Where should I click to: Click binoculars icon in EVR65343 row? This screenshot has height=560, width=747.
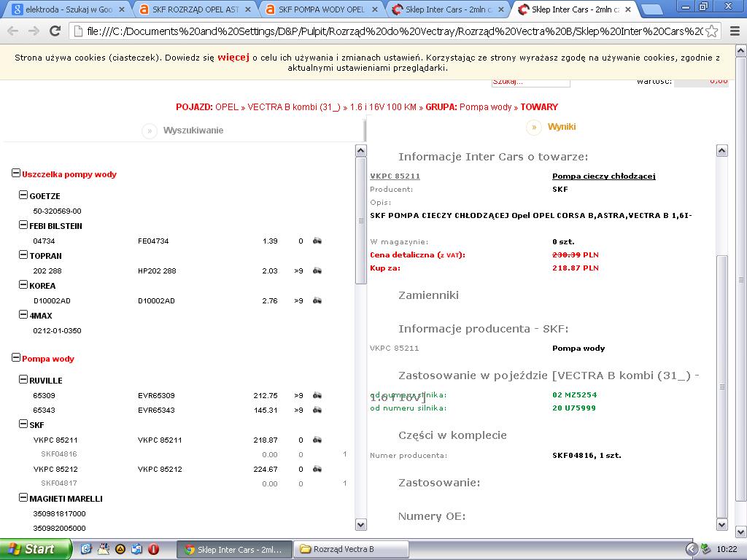[317, 411]
